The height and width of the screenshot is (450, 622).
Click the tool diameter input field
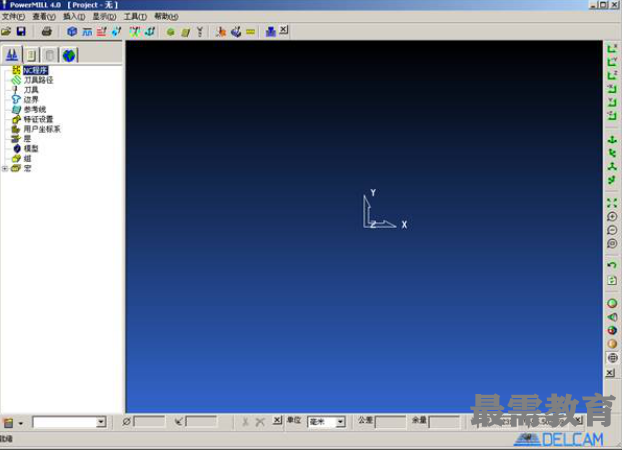tap(149, 422)
